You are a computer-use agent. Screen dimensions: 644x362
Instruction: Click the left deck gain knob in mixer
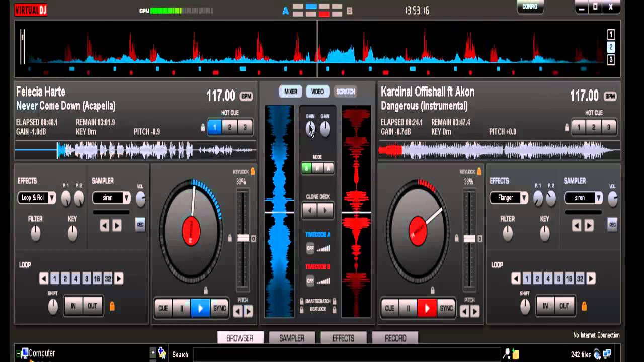tap(310, 129)
